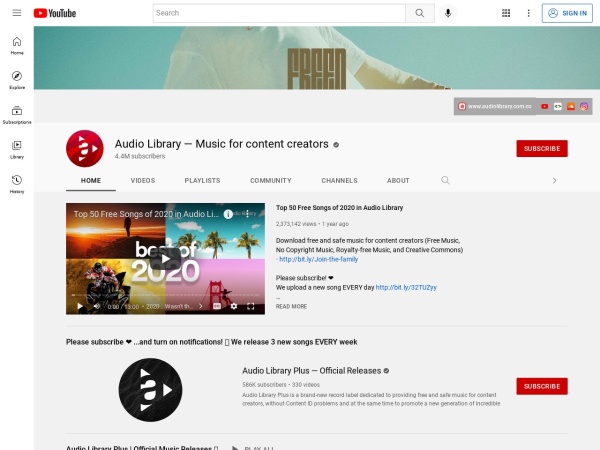
Task: Open settings menu with three vertical dots
Action: 528,13
